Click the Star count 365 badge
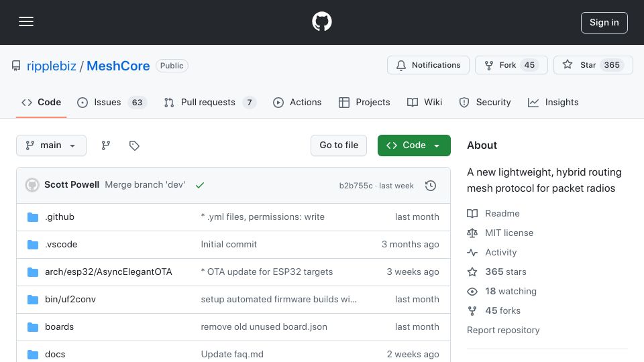The width and height of the screenshot is (644, 362). point(612,65)
